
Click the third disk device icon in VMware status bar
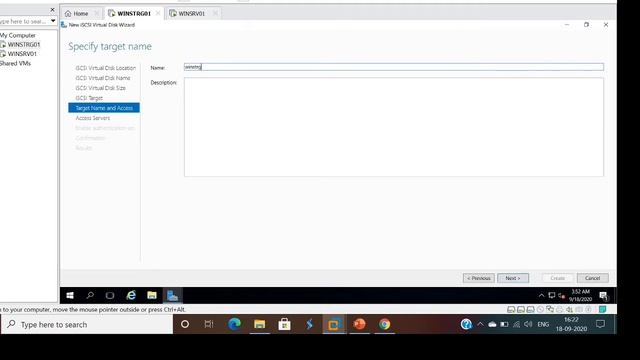tap(530, 309)
